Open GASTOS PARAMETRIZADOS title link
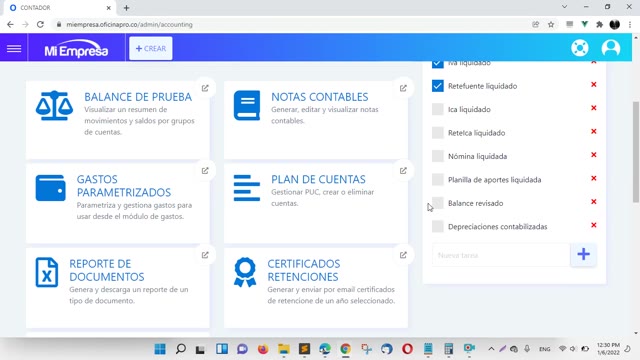Viewport: 640px width, 360px height. pyautogui.click(x=124, y=186)
